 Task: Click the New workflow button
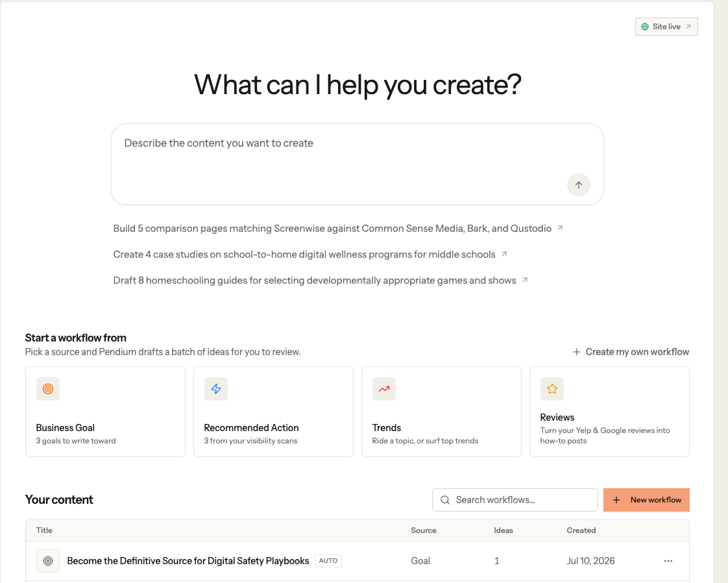[646, 500]
